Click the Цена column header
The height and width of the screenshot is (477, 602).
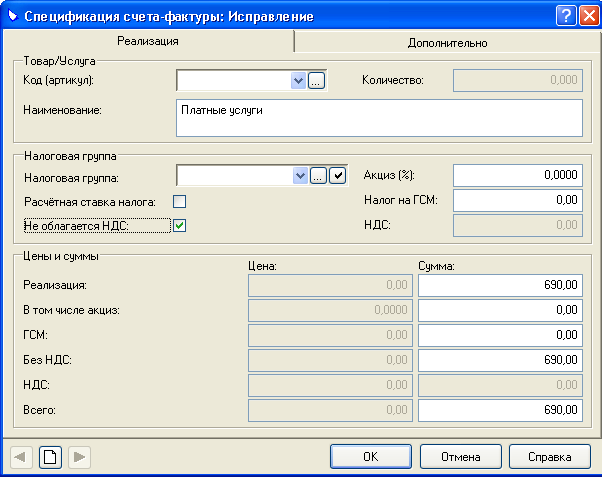coord(262,266)
